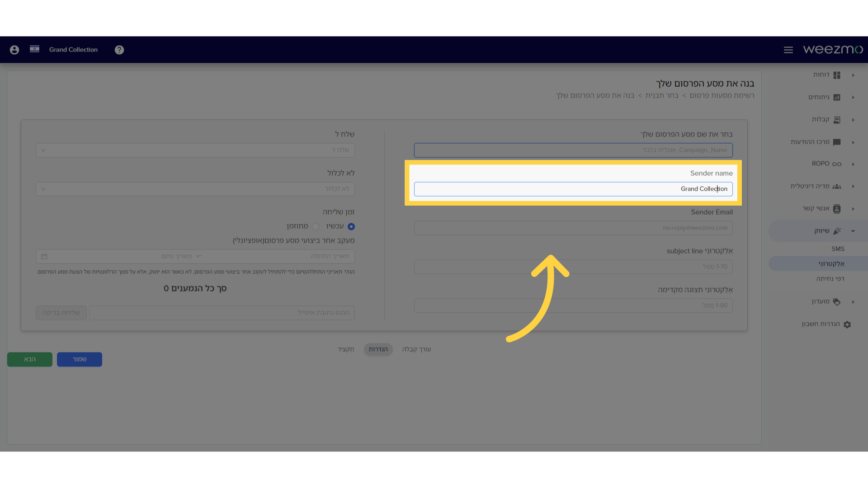Click the test email address field

(222, 313)
